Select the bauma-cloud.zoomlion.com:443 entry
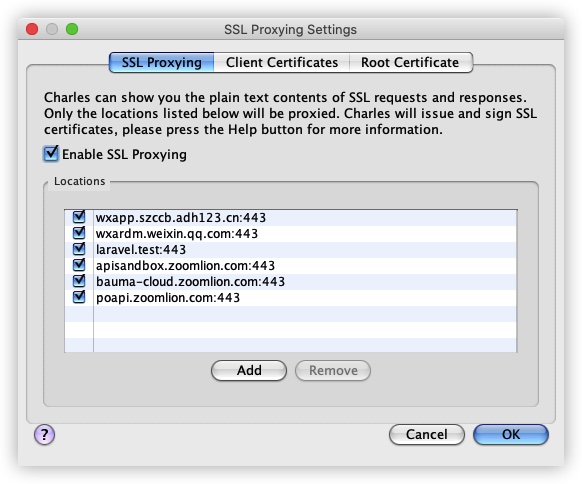This screenshot has width=582, height=484. (190, 282)
